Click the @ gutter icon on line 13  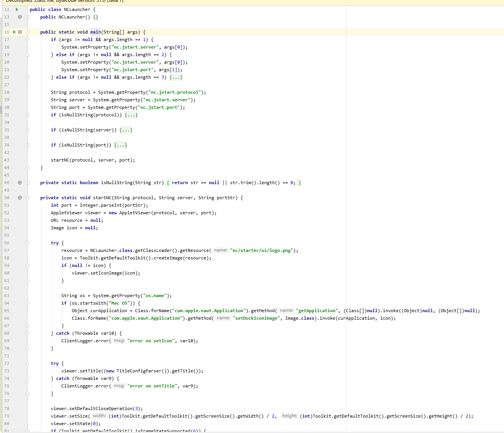[x=20, y=17]
